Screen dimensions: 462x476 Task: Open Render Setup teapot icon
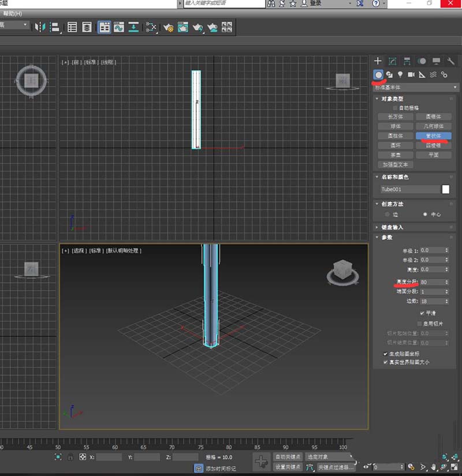pyautogui.click(x=169, y=27)
